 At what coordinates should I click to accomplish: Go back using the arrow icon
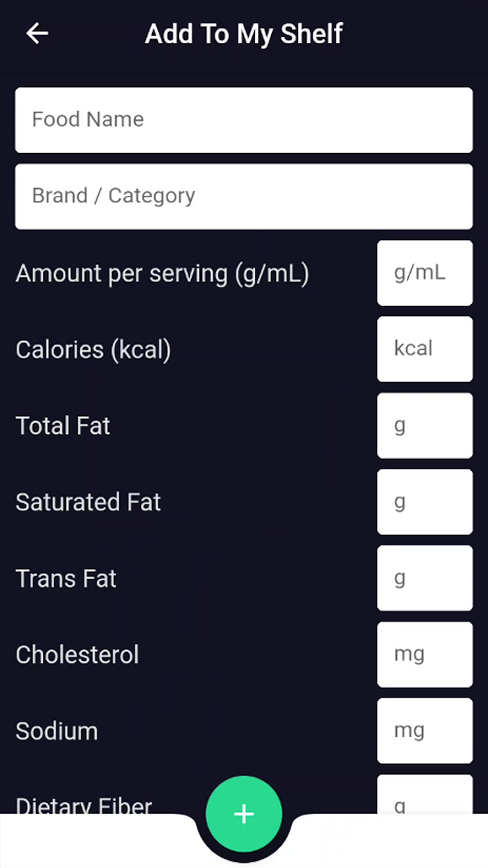(37, 34)
